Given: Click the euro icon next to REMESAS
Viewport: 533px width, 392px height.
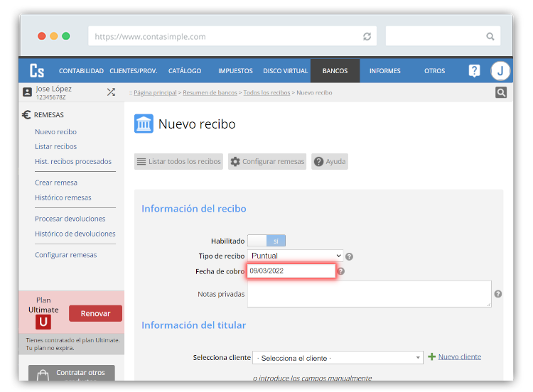Looking at the screenshot, I should (x=26, y=115).
